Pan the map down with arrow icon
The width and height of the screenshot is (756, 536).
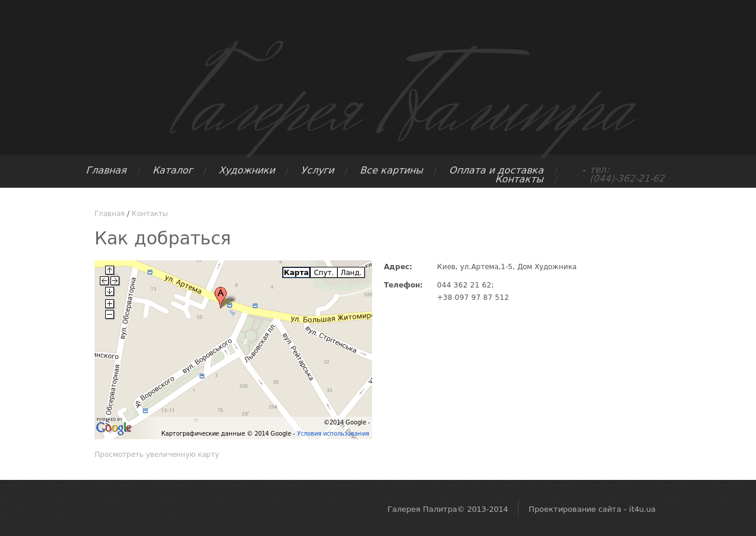click(x=109, y=291)
